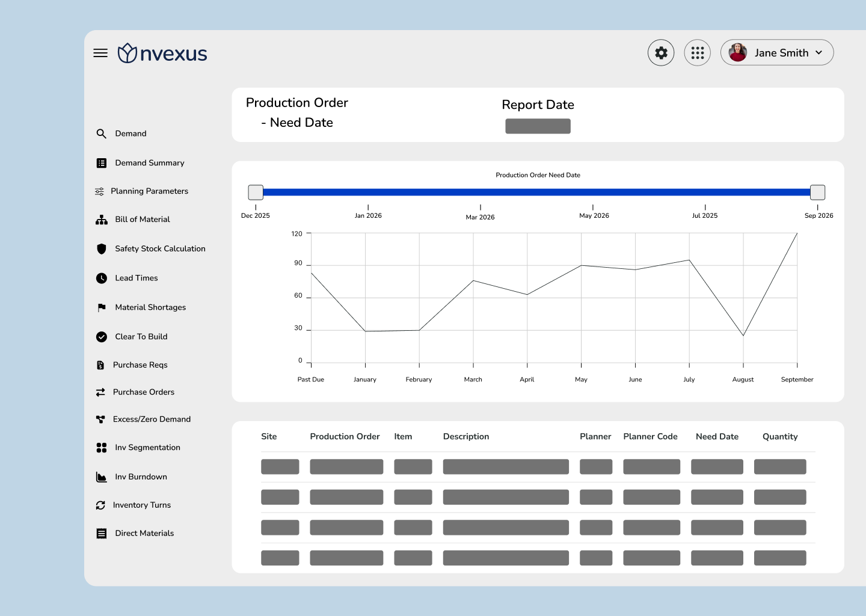Open the Demand menu item

[131, 134]
